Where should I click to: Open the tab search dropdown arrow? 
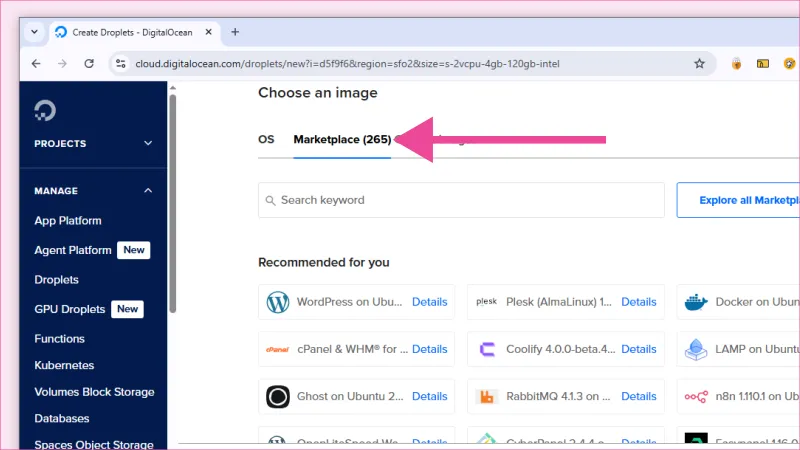click(x=34, y=32)
